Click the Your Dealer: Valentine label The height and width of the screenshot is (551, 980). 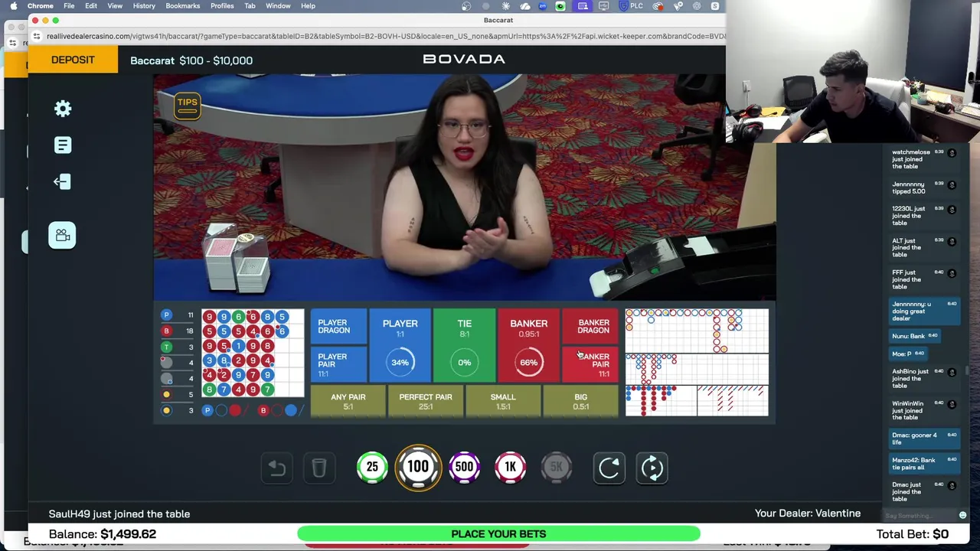point(808,514)
